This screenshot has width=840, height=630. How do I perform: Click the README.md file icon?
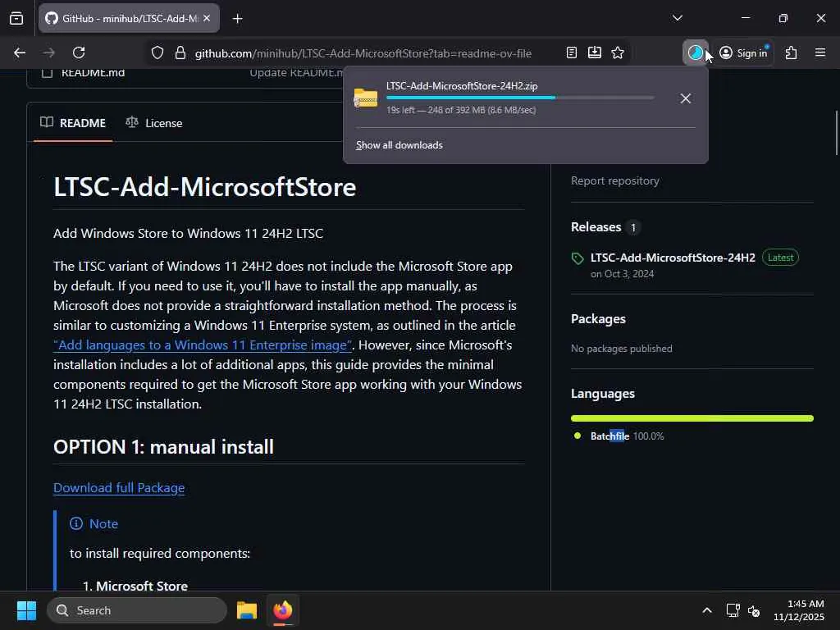(x=47, y=73)
